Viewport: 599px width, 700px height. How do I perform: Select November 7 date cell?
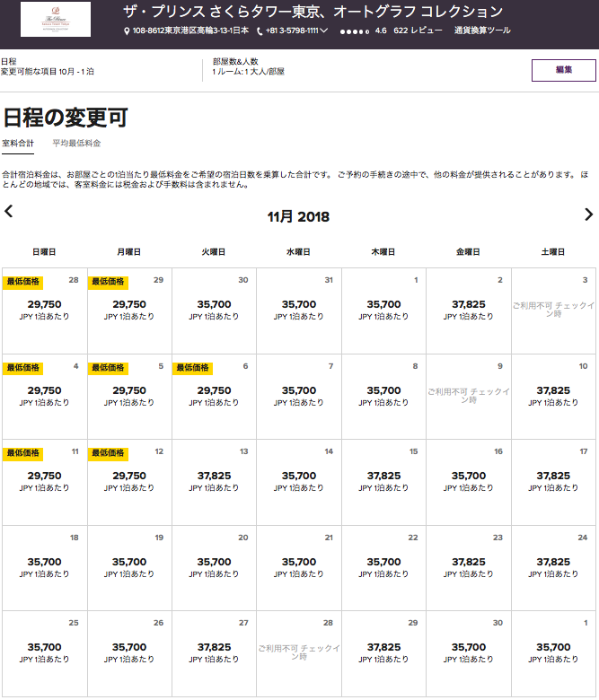point(299,397)
